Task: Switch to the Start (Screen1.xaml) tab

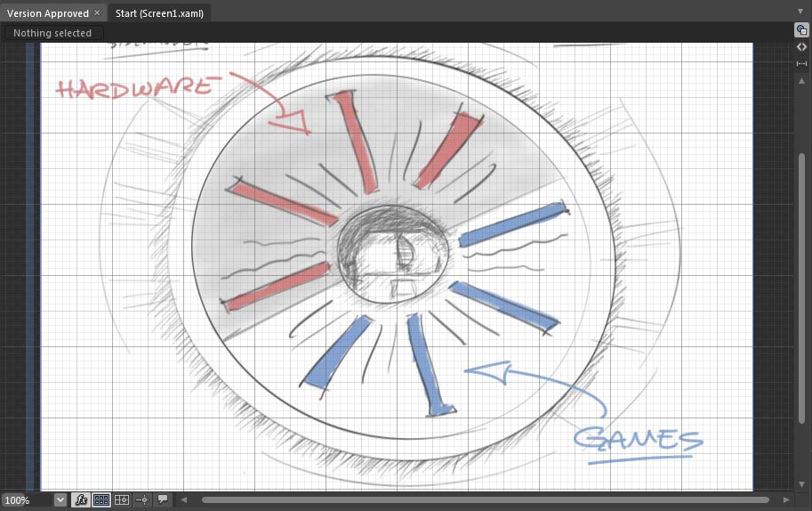Action: click(x=159, y=13)
